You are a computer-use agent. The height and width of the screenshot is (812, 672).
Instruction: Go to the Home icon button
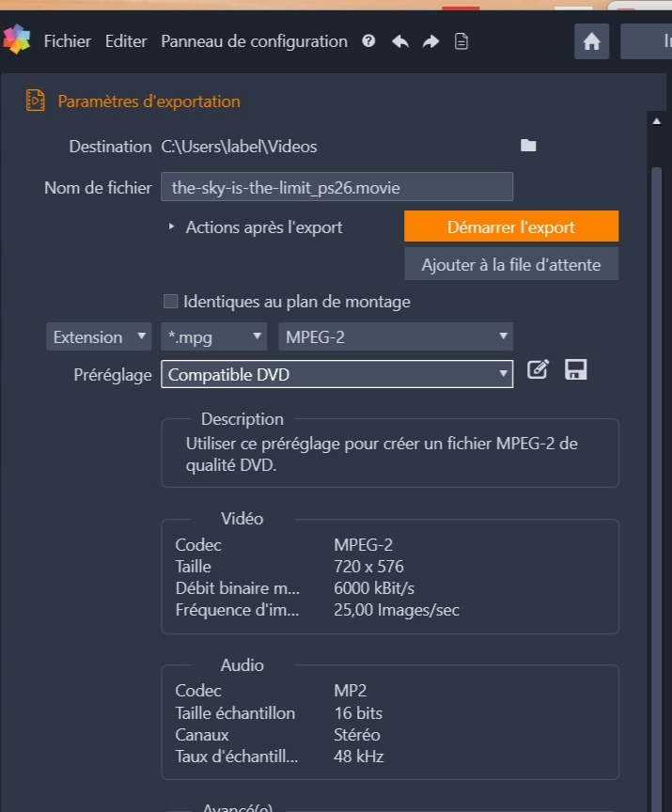[x=591, y=41]
